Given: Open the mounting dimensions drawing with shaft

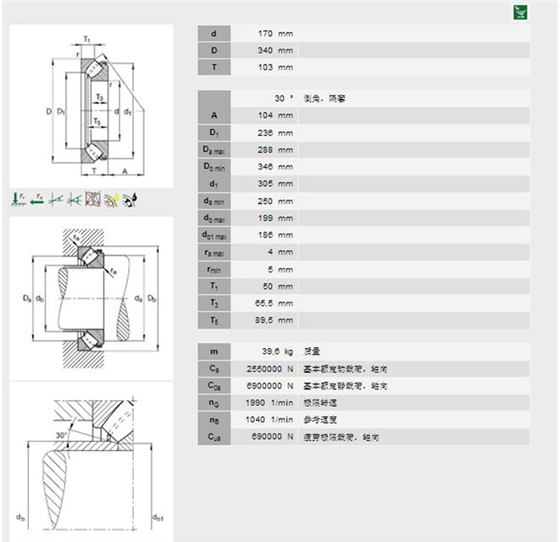Looking at the screenshot, I should [x=91, y=298].
